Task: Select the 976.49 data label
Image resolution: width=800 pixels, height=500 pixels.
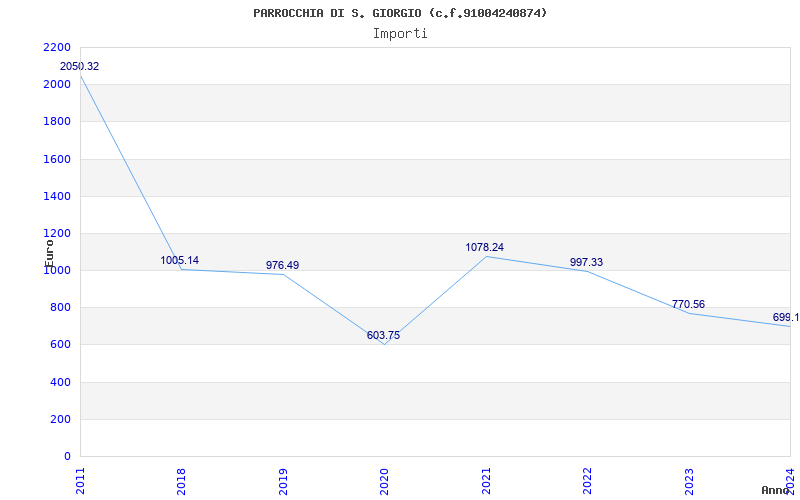Action: coord(283,265)
